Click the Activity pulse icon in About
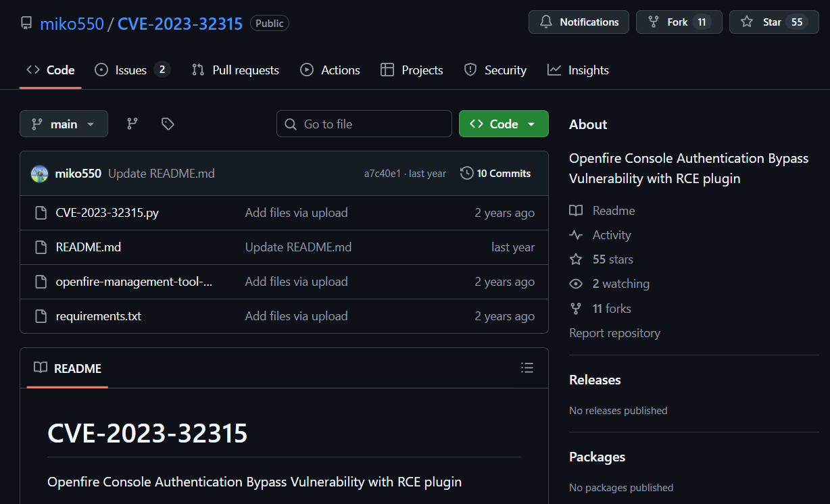The width and height of the screenshot is (830, 504). pos(576,235)
